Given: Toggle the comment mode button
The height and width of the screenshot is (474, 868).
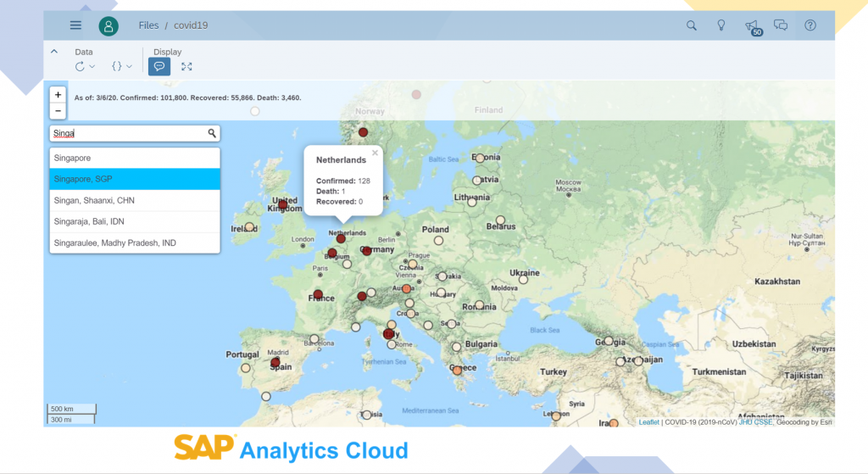Looking at the screenshot, I should coord(159,66).
